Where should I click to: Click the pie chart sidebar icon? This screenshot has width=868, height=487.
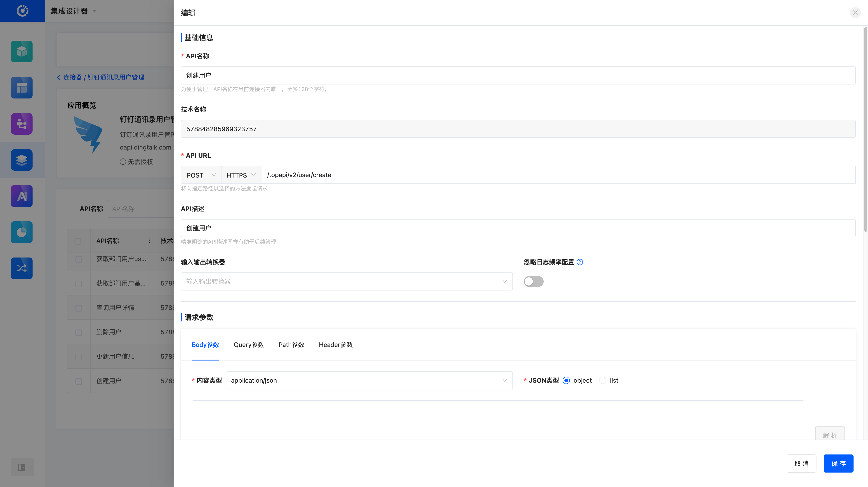click(21, 232)
